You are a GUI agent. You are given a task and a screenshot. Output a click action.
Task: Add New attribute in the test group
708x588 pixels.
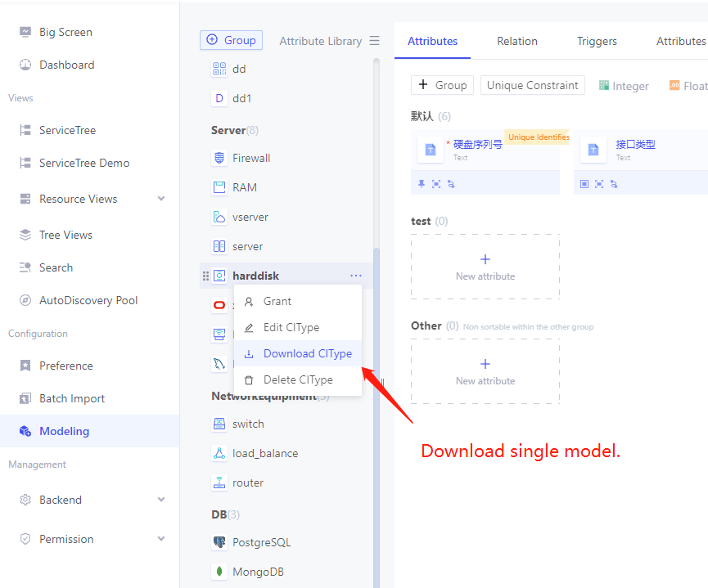click(x=485, y=267)
